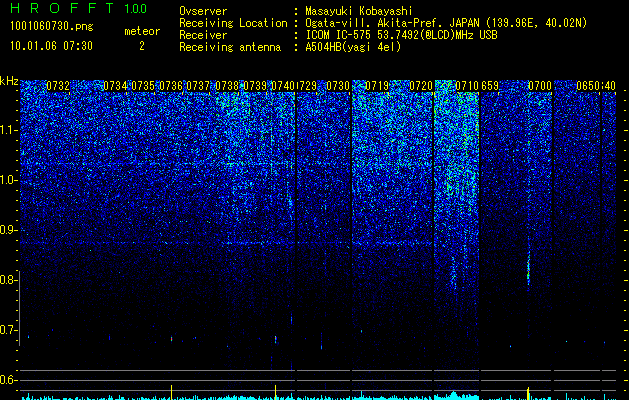
Task: Click the 0740 time marker
Action: [x=283, y=86]
